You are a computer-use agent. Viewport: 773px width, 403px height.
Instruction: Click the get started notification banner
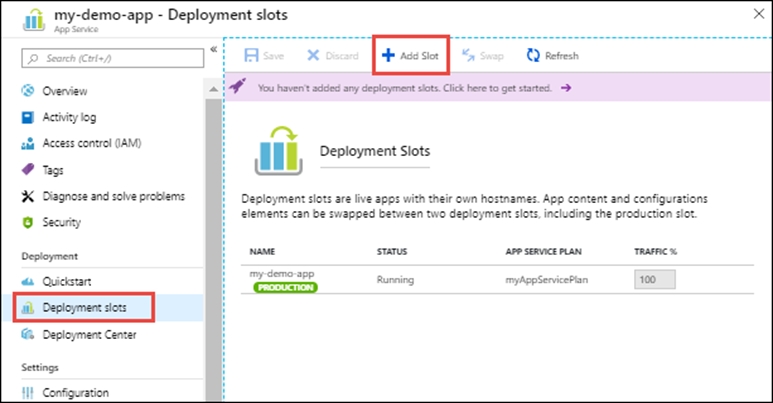(x=405, y=88)
